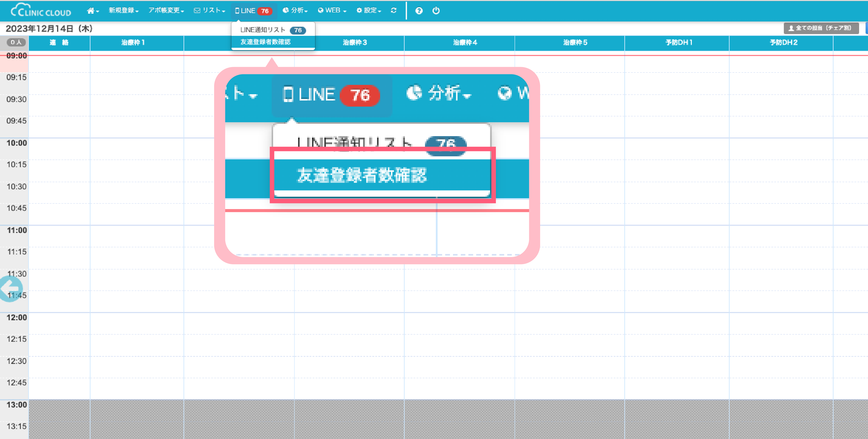
Task: Click the 0人 count badge
Action: pyautogui.click(x=16, y=42)
